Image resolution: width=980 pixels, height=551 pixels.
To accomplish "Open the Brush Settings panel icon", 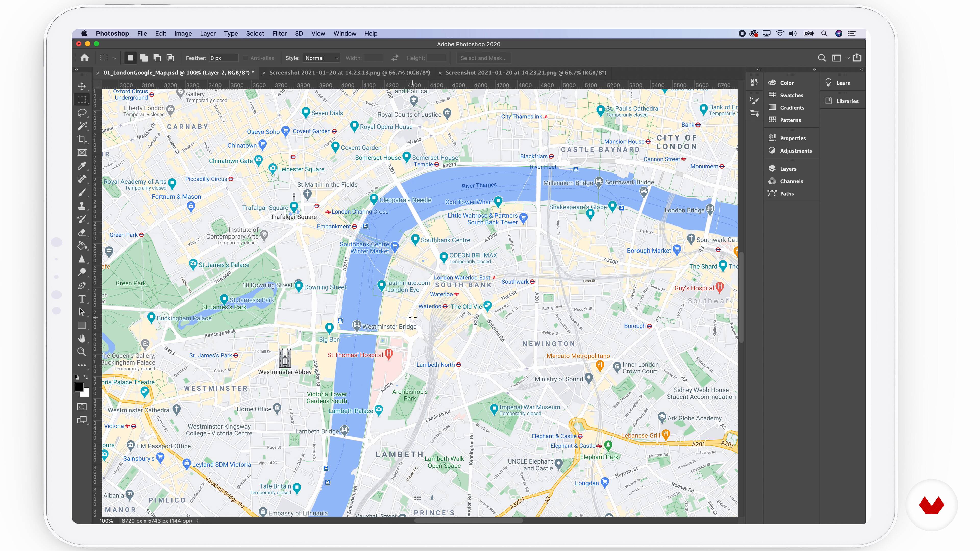I will (x=755, y=101).
